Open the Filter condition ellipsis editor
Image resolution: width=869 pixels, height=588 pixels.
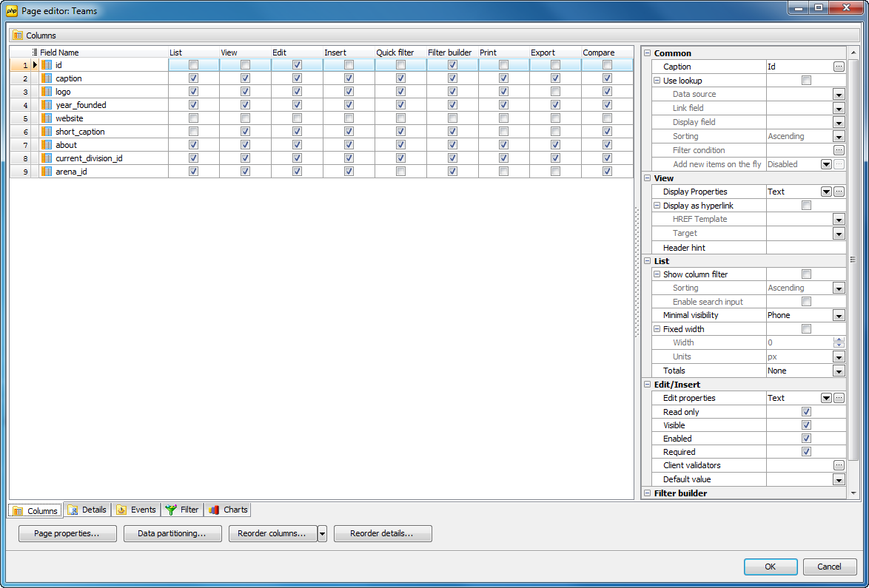pos(839,149)
